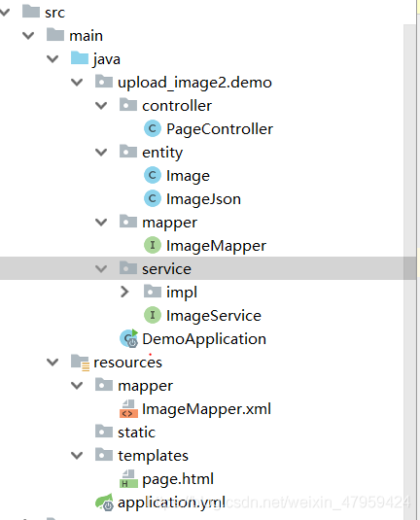Click the ImageService interface icon
Viewport: 420px width, 520px height.
pyautogui.click(x=153, y=315)
